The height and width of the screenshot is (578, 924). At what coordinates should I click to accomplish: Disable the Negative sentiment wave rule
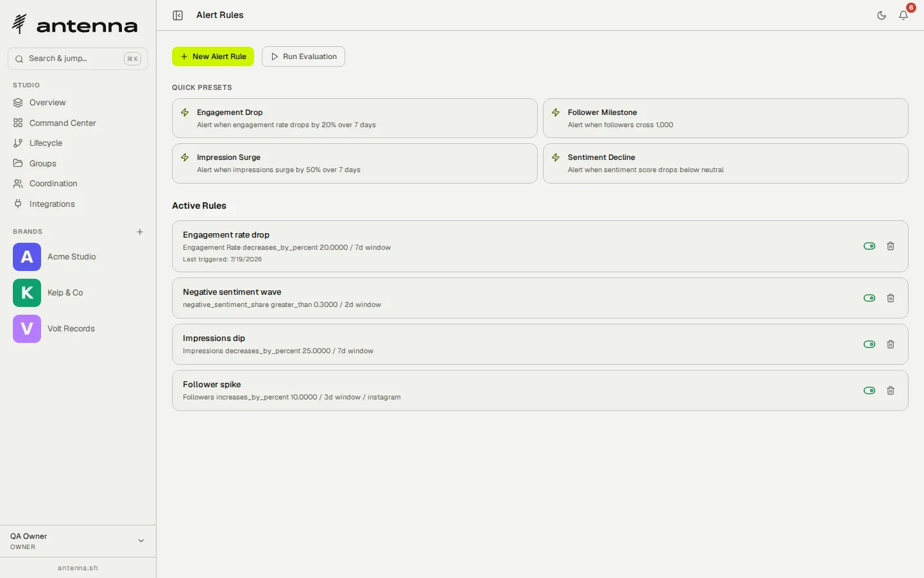coord(869,298)
